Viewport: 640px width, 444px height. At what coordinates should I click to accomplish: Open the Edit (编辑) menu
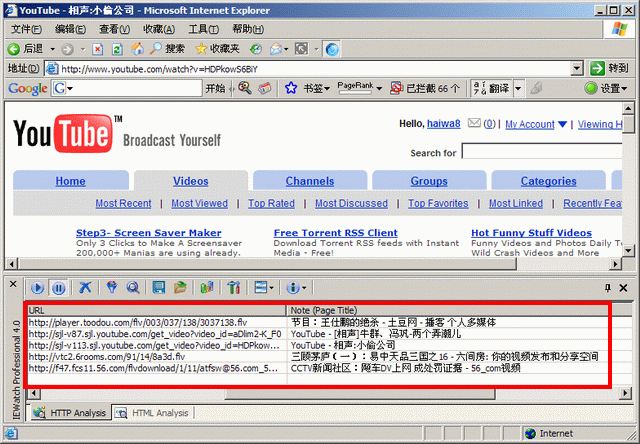click(x=70, y=29)
